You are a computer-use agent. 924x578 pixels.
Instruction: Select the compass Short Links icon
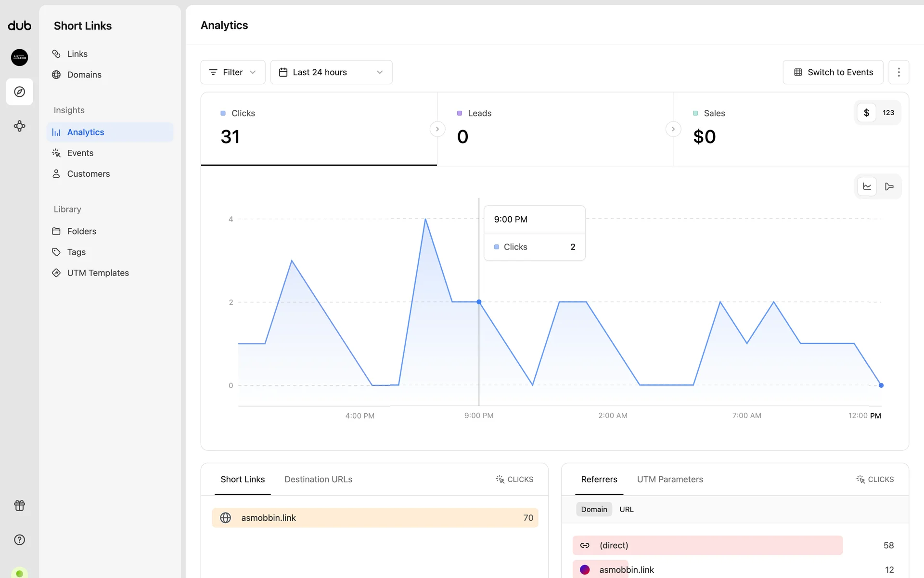(x=19, y=92)
